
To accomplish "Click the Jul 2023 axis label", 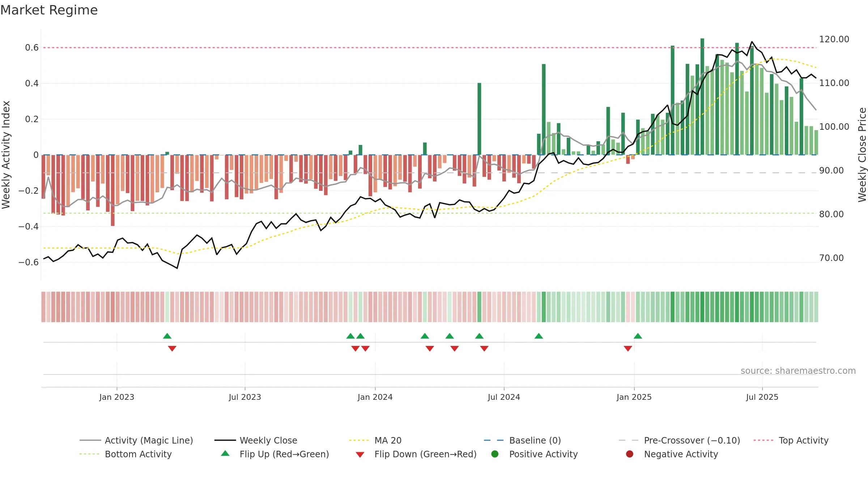I will [245, 397].
